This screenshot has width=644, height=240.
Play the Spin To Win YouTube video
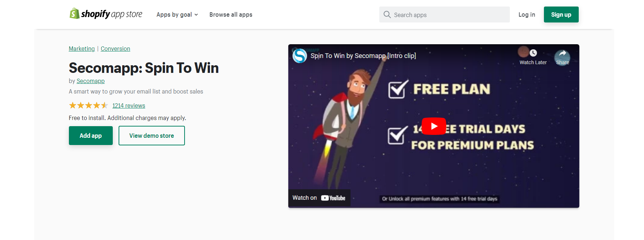434,126
